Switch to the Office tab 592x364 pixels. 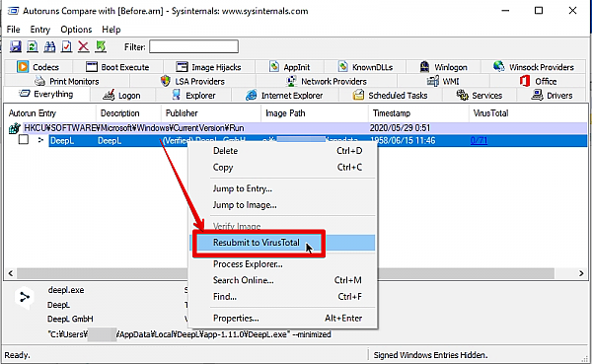click(538, 81)
